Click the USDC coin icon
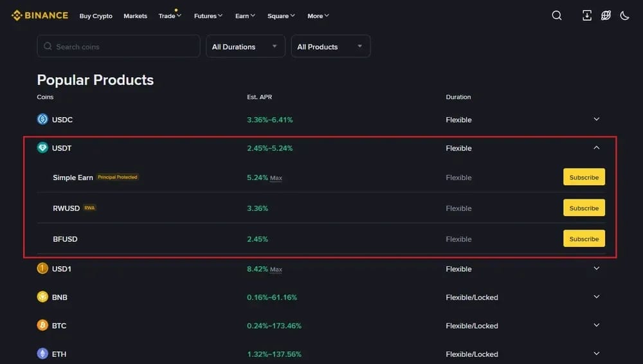This screenshot has width=643, height=364. point(42,120)
